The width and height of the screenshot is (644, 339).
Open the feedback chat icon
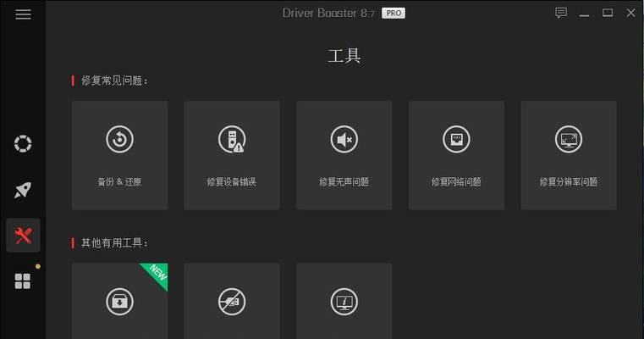561,13
